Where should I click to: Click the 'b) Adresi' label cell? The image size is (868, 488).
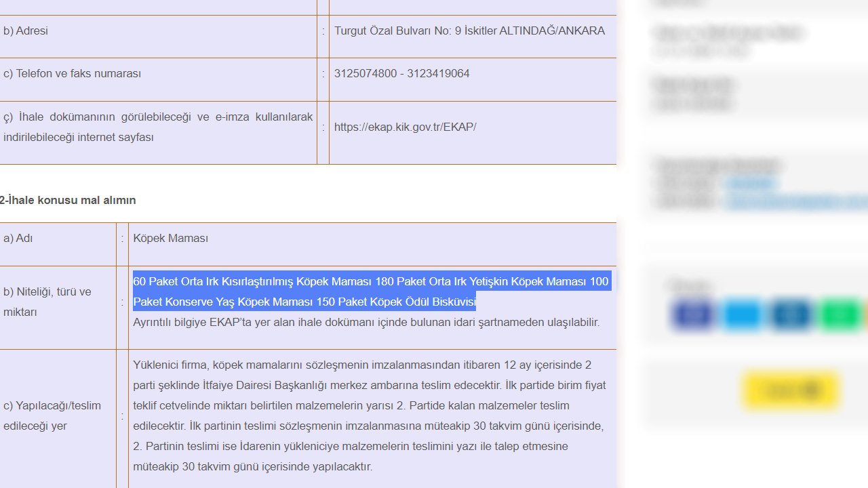pos(158,37)
